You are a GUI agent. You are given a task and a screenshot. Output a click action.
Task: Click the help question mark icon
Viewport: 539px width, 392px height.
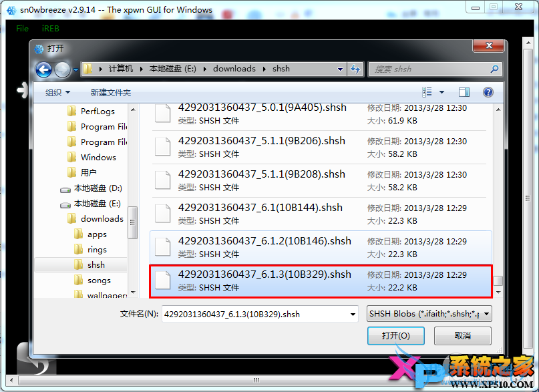[x=488, y=92]
